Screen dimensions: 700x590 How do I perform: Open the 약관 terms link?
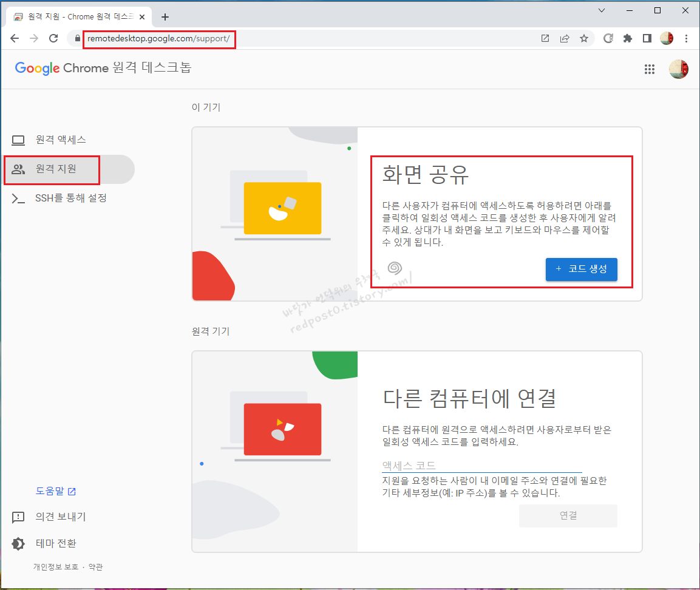95,567
